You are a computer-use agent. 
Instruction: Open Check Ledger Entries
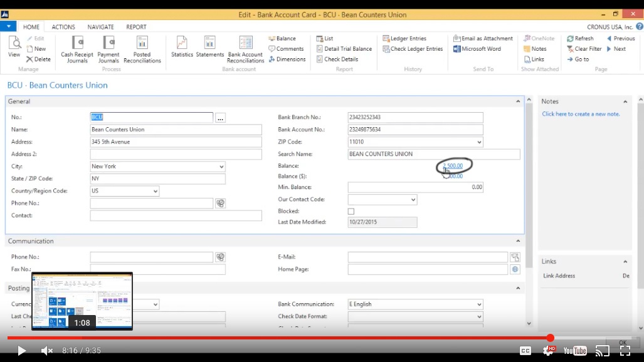[x=413, y=49]
